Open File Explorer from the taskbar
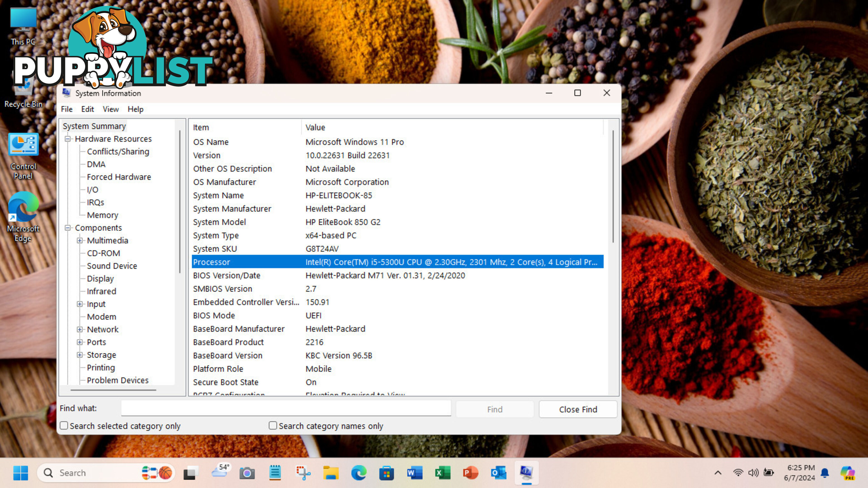Viewport: 868px width, 488px height. (331, 473)
